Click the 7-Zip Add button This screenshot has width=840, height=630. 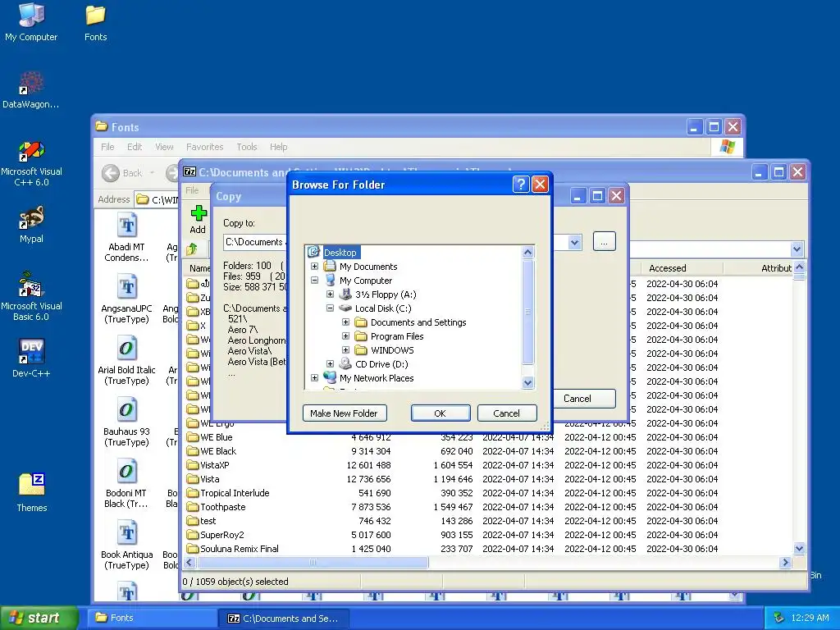pos(198,220)
